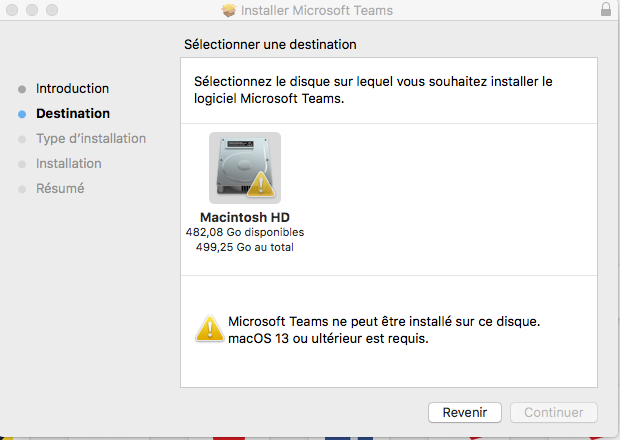Screen dimensions: 620x440
Task: Go to the Introduction step in sidebar
Action: [72, 89]
